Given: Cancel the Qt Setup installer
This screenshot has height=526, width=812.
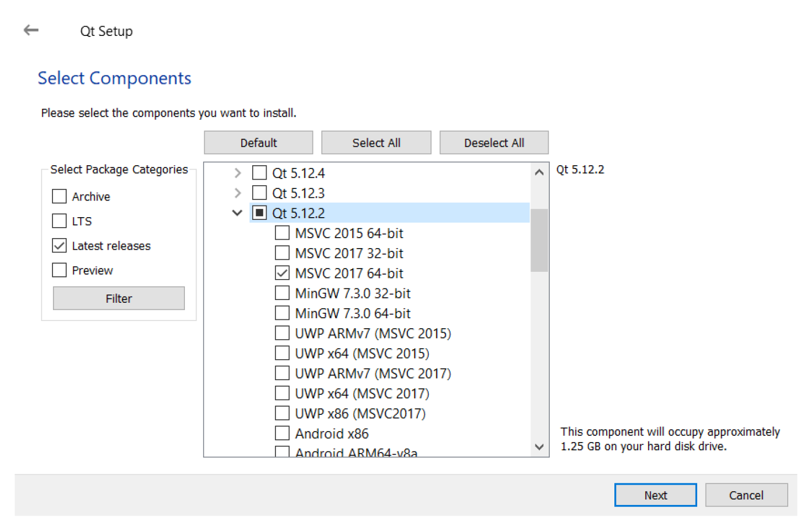Looking at the screenshot, I should pyautogui.click(x=746, y=495).
